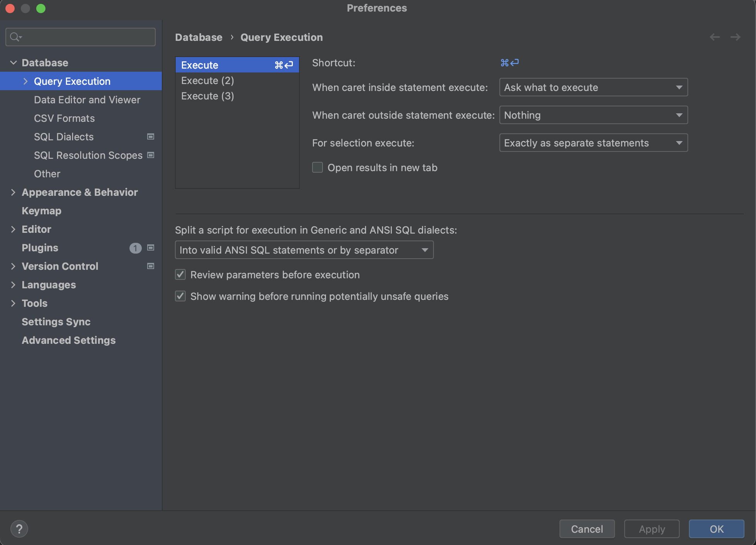Click the search magnifier icon in settings
756x545 pixels.
point(15,37)
